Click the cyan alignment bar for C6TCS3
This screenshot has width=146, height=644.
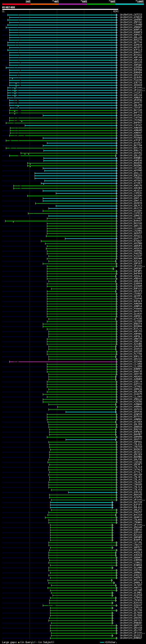point(63,15)
